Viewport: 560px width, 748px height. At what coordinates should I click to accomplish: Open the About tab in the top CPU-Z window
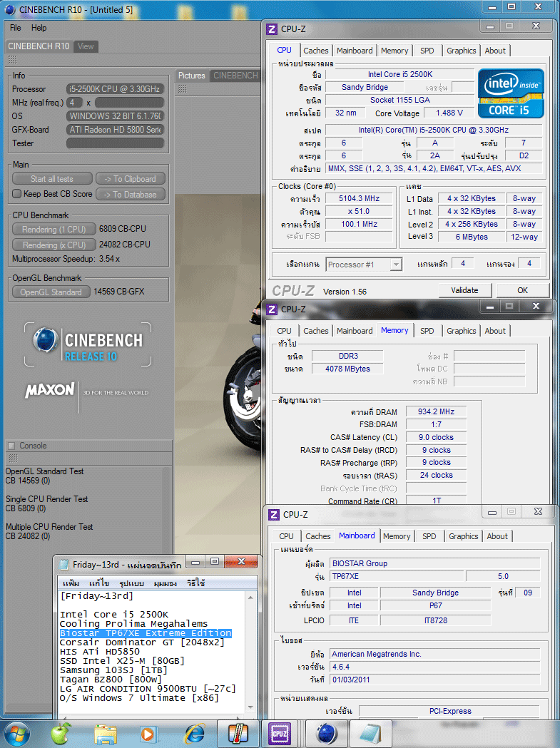[x=495, y=51]
